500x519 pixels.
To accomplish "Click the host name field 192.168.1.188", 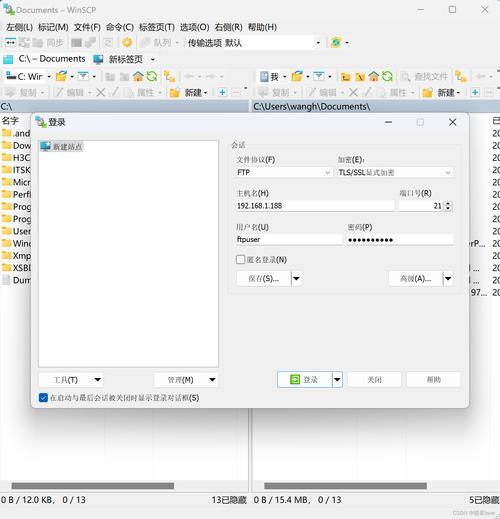I will (315, 206).
